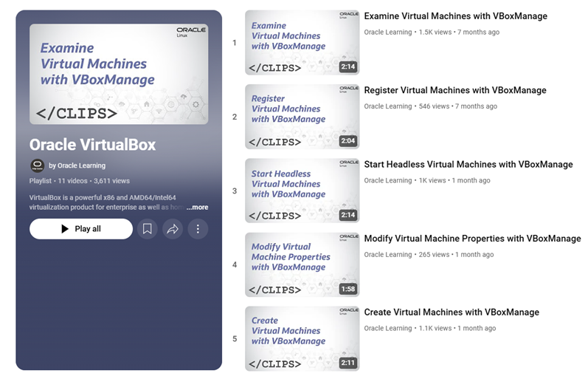Open title 'Register Virtual Machines with VBoxManage'

tap(455, 90)
